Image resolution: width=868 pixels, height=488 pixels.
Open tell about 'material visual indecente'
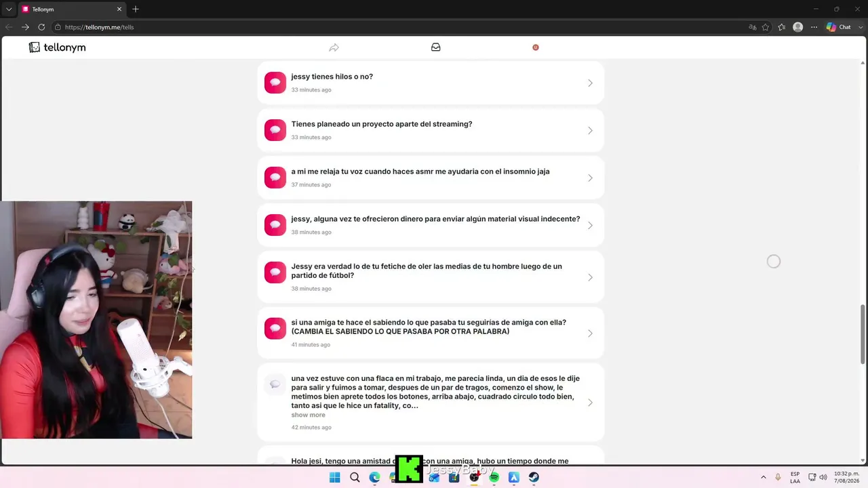431,225
